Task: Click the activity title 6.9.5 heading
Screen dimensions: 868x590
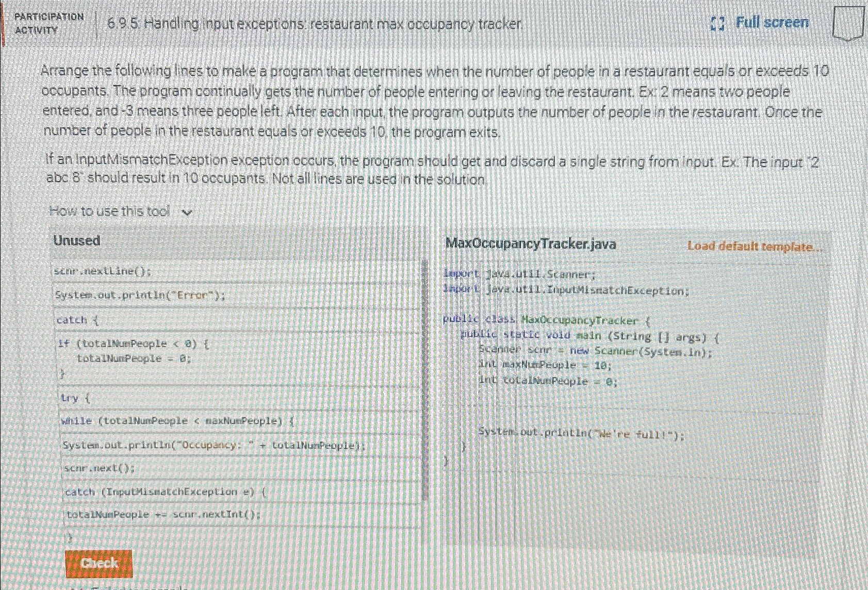Action: [315, 24]
